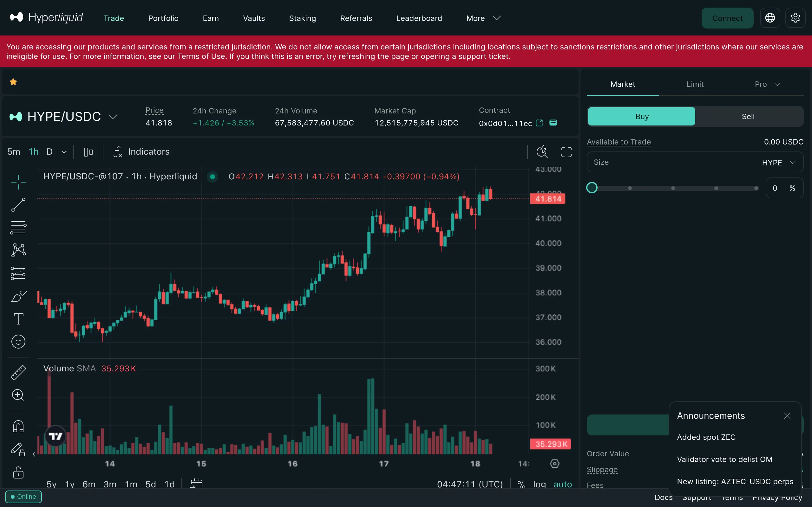Select the trend line drawing tool
This screenshot has width=812, height=507.
tap(18, 204)
